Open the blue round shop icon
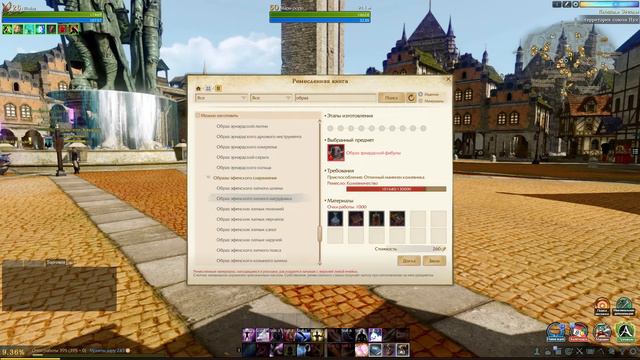The image size is (640, 360). click(x=556, y=332)
